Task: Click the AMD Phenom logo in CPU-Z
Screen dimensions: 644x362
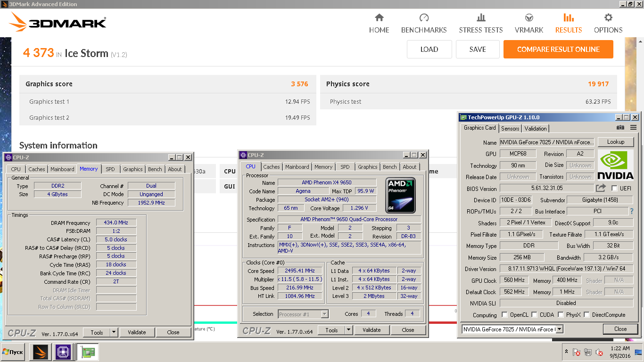Action: pyautogui.click(x=400, y=195)
